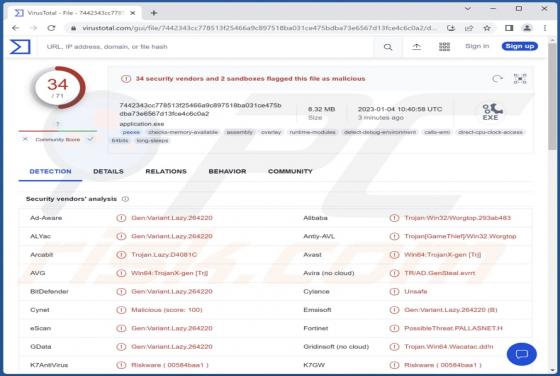The height and width of the screenshot is (376, 560).
Task: Click the Antiy-AVL vendor name
Action: pos(319,236)
